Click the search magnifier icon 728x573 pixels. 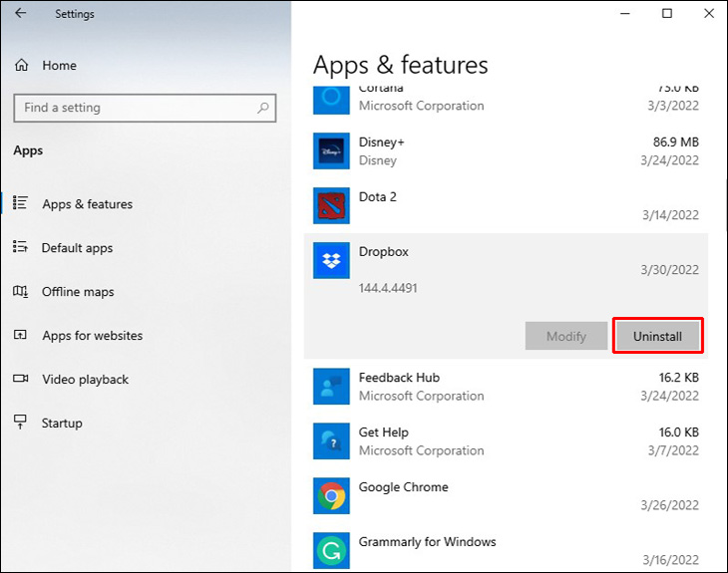[x=263, y=108]
